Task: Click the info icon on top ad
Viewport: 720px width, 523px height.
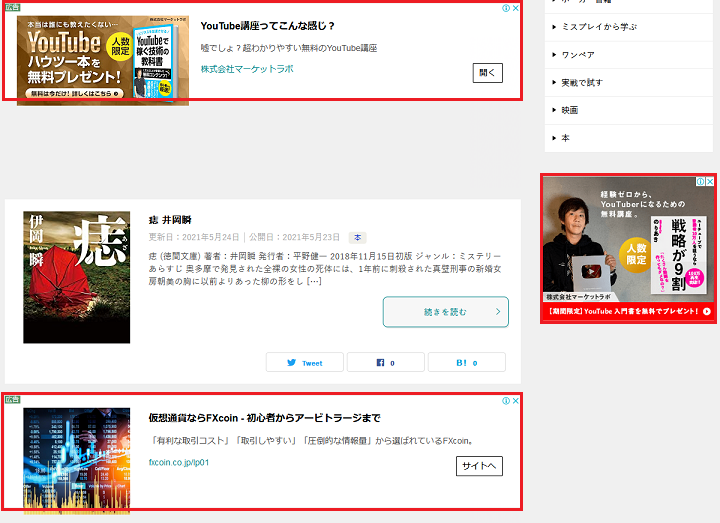Action: 505,8
